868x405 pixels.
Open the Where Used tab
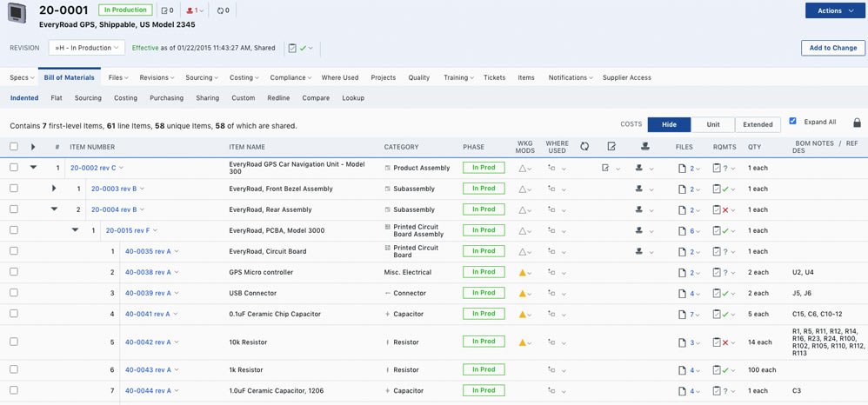[340, 78]
